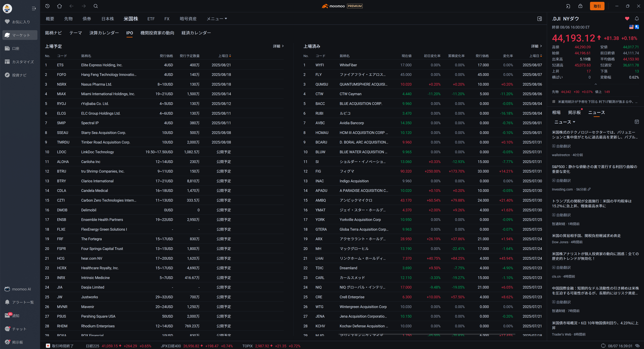Open the user profile avatar
Image resolution: width=644 pixels, height=349 pixels.
(x=7, y=8)
